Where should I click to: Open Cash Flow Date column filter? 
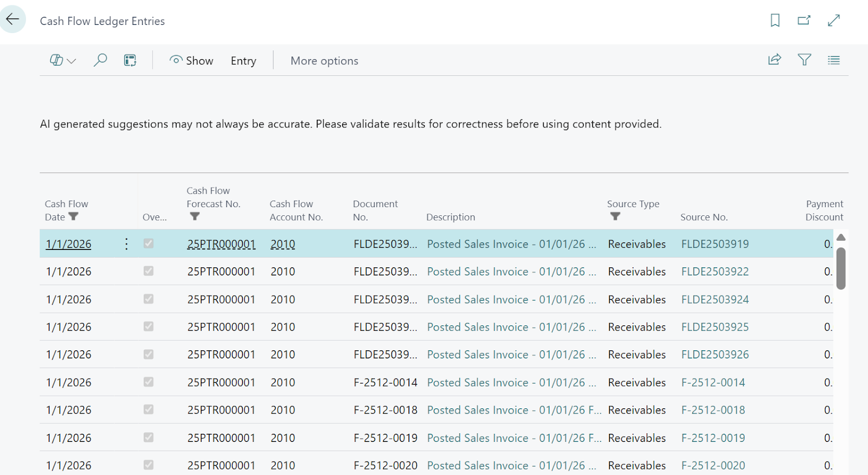coord(74,216)
